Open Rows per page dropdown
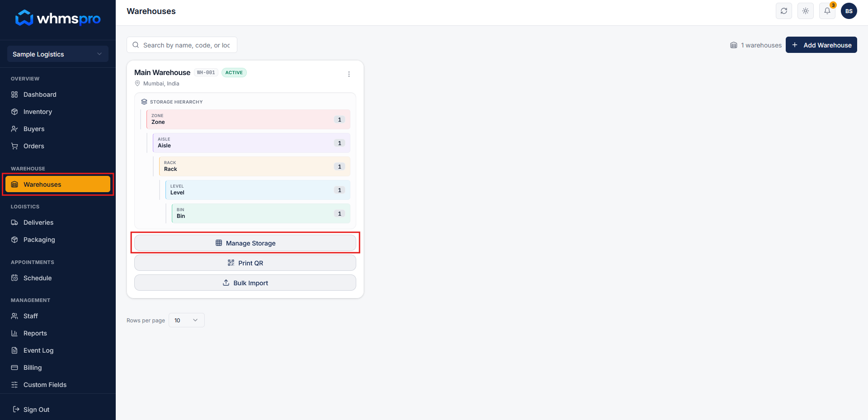Screen dimensions: 868x420 186,320
